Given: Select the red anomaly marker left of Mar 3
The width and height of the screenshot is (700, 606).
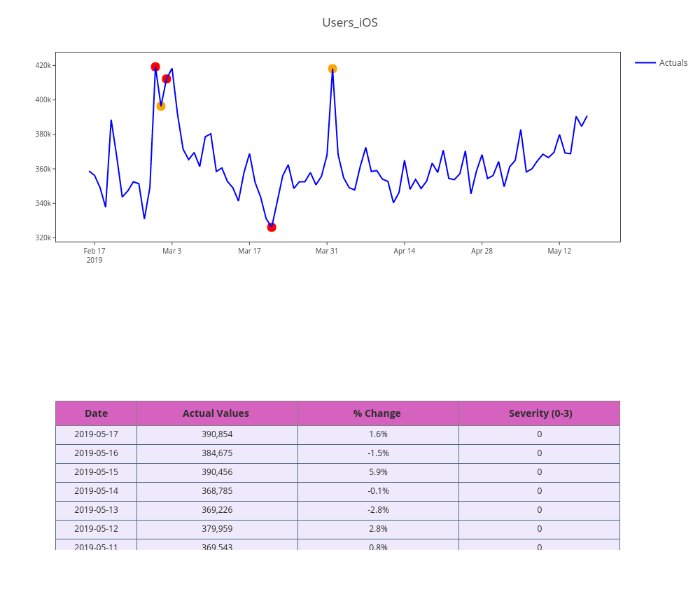Looking at the screenshot, I should 167,78.
